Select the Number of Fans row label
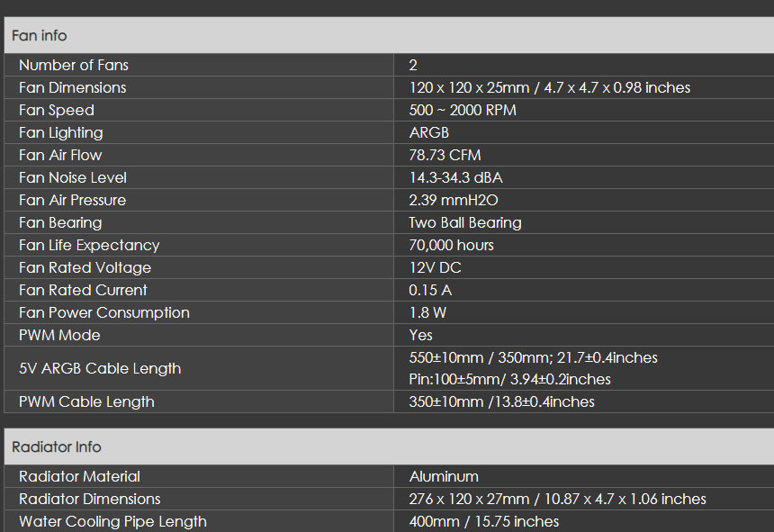774x532 pixels. [74, 65]
